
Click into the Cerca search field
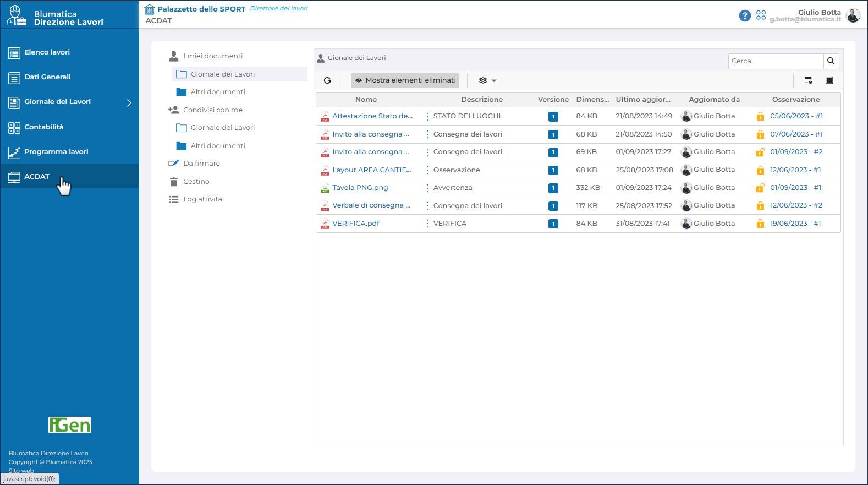click(x=776, y=61)
